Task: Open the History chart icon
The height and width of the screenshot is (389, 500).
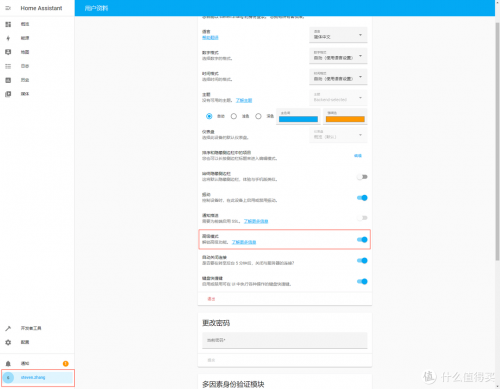Action: [x=8, y=80]
